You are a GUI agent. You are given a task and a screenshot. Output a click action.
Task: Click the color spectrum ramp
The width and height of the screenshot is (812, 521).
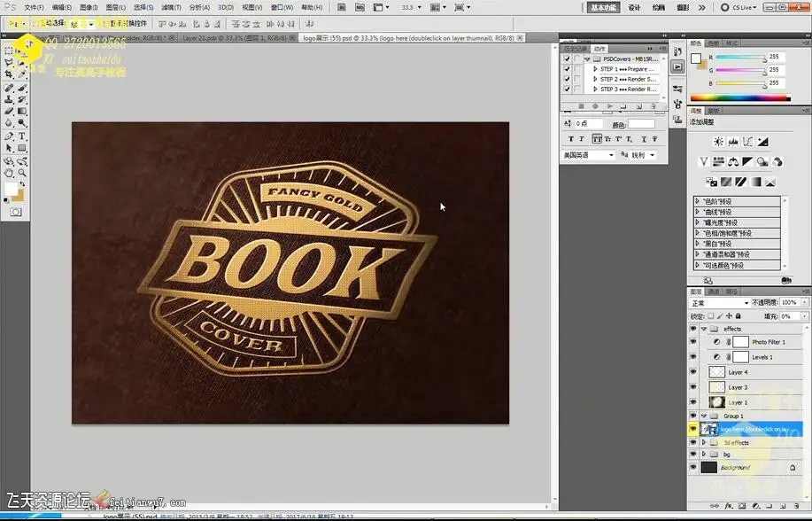740,98
